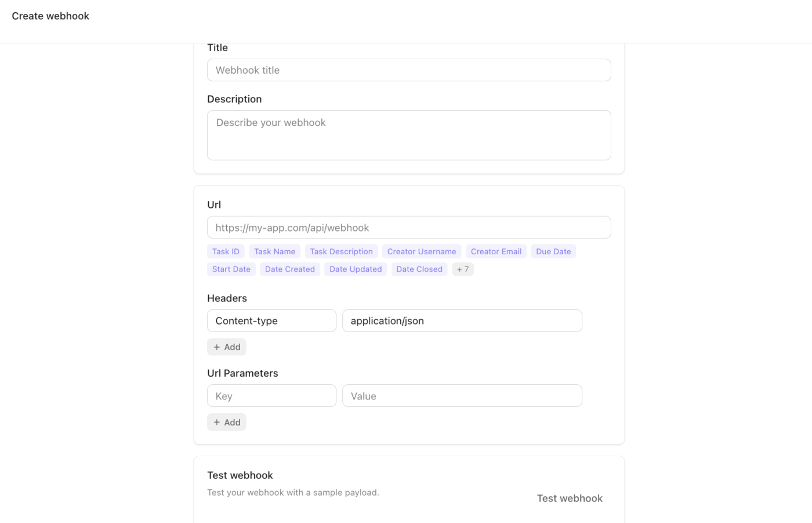This screenshot has width=812, height=523.
Task: Add a new URL parameter row
Action: (226, 422)
